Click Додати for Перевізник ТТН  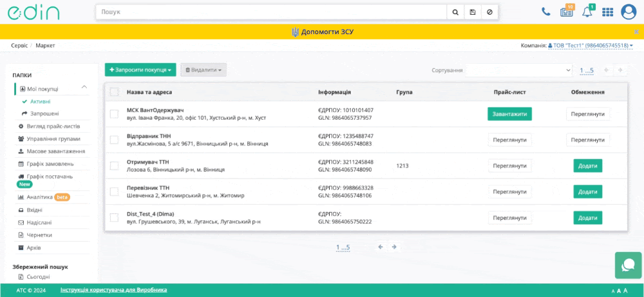click(588, 192)
